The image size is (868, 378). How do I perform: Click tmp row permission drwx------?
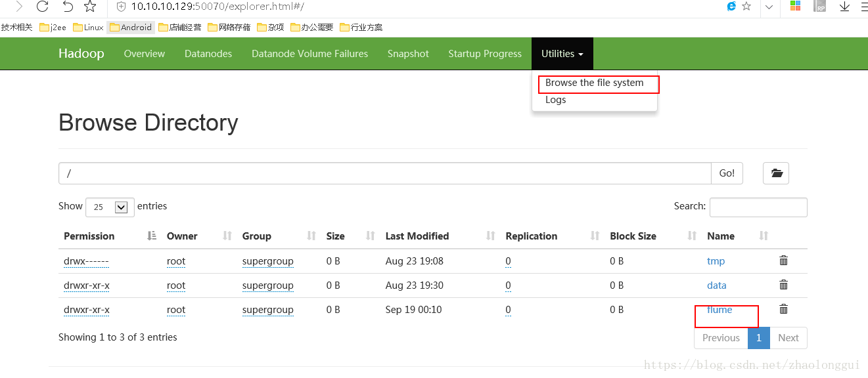point(86,261)
